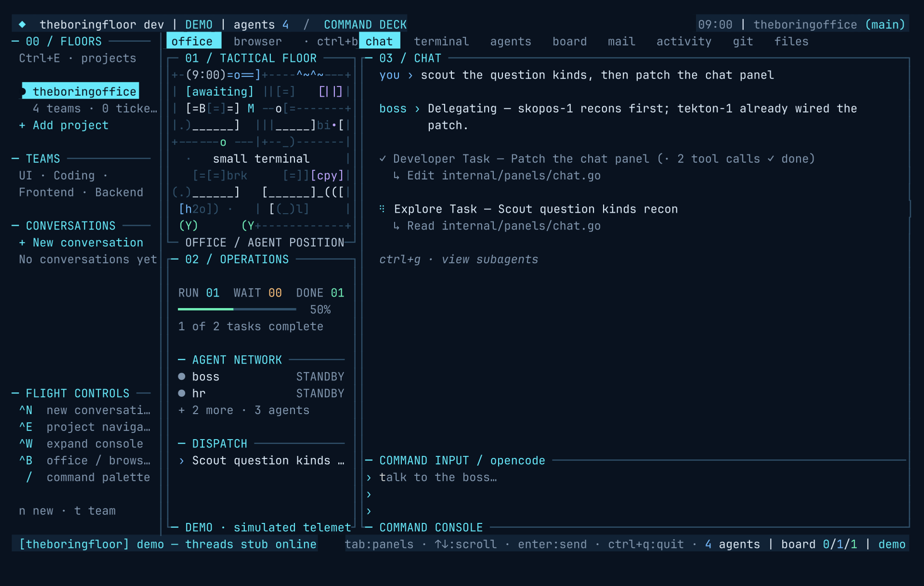The width and height of the screenshot is (924, 586).
Task: Click the boss agent row
Action: (261, 377)
